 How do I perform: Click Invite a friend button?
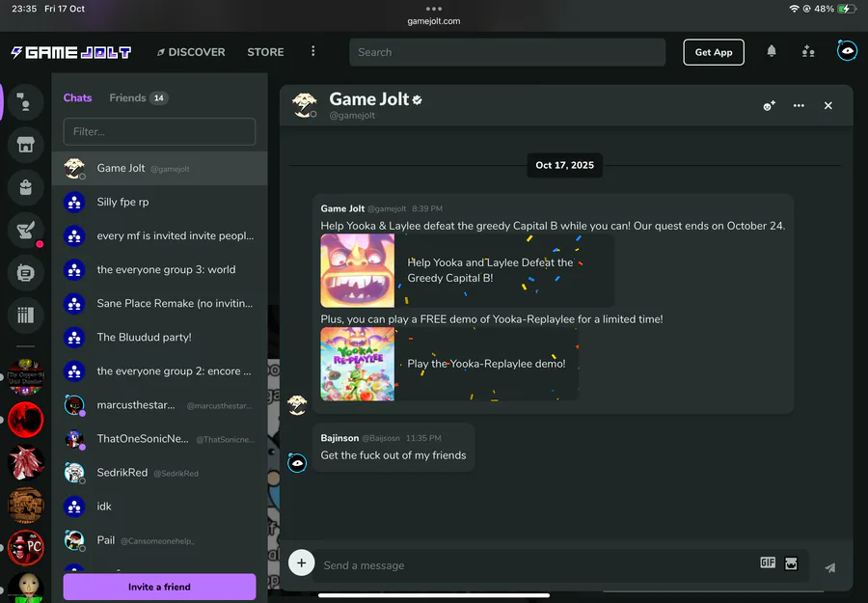(x=159, y=587)
